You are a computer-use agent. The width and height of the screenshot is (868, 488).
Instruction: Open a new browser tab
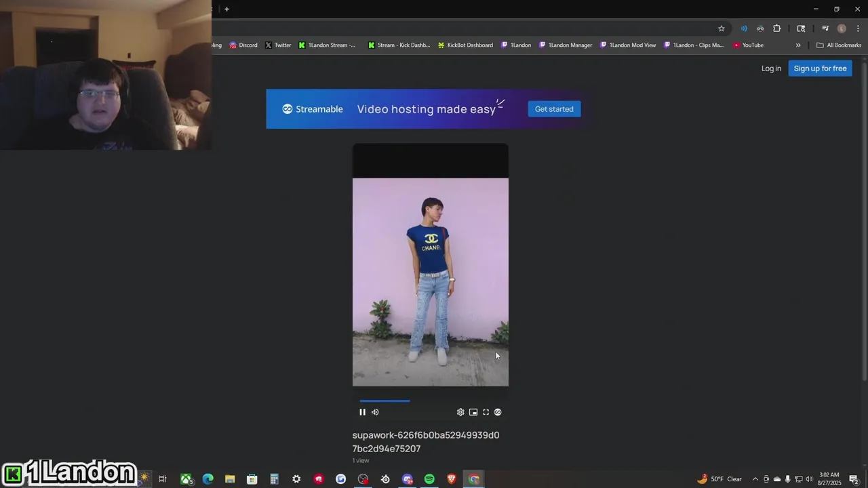click(226, 9)
